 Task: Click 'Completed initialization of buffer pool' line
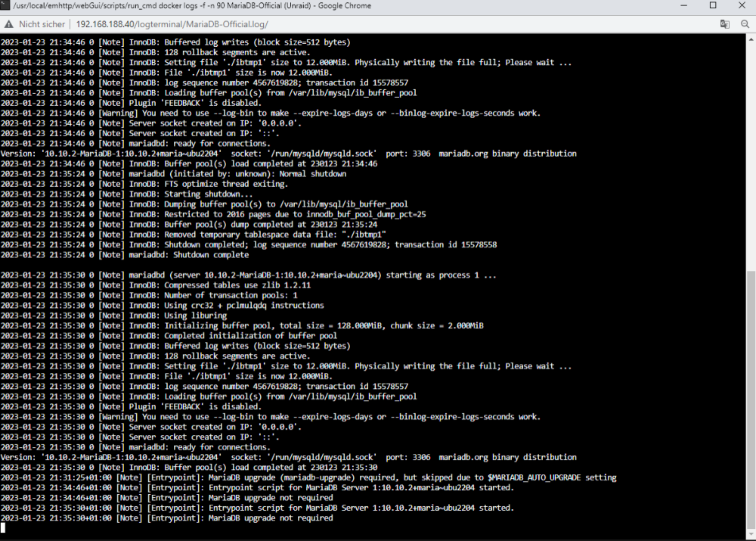point(169,336)
